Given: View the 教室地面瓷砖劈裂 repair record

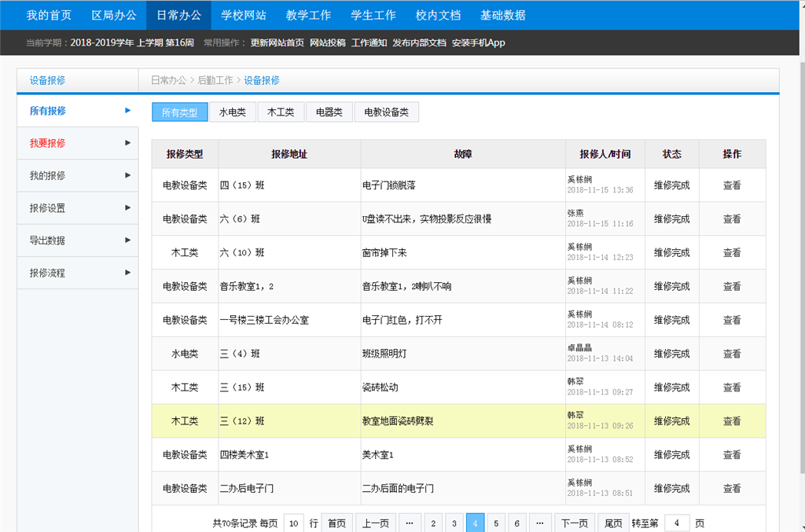Looking at the screenshot, I should pyautogui.click(x=732, y=421).
